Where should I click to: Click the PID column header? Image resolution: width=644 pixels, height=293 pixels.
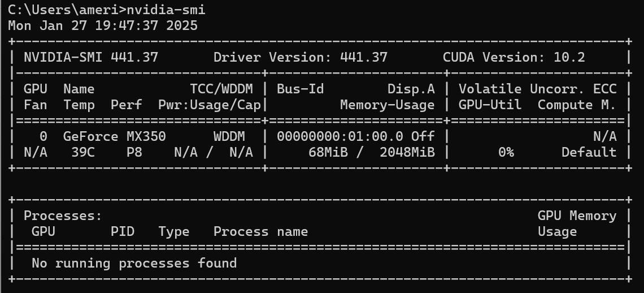click(x=123, y=231)
